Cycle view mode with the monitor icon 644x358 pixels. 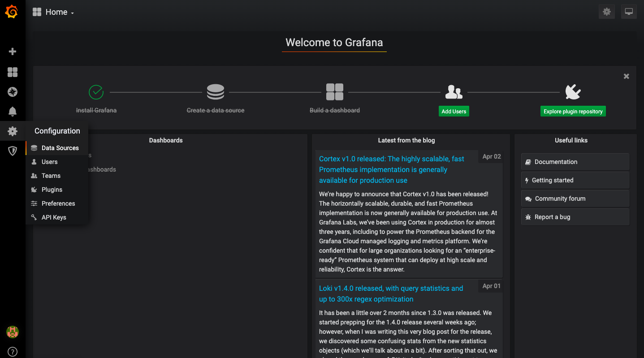(x=629, y=12)
